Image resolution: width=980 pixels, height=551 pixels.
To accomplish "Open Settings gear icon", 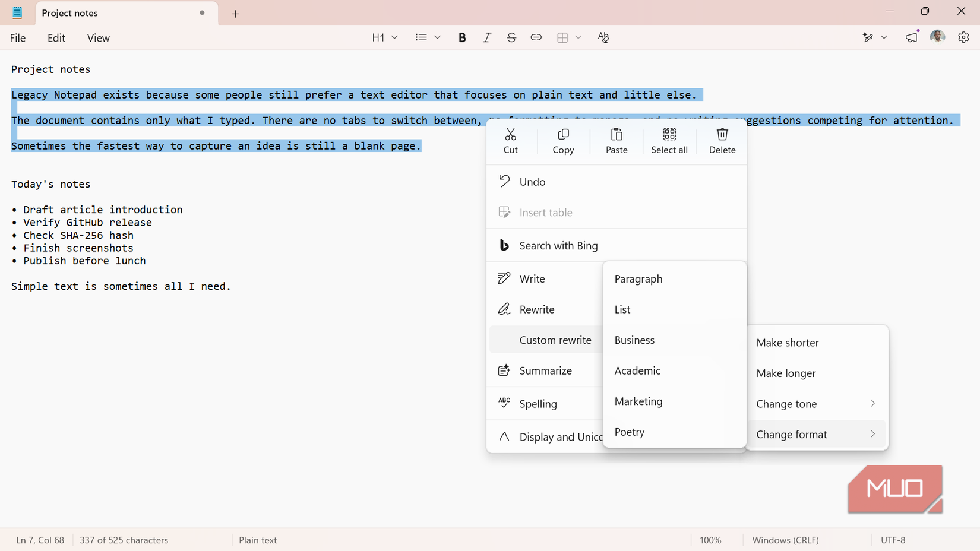I will coord(963,37).
